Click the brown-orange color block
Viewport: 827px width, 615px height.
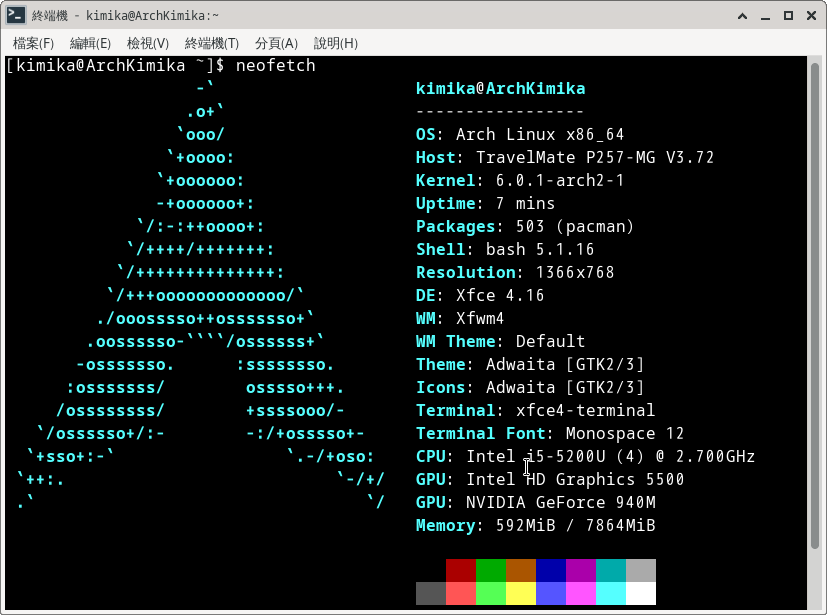pyautogui.click(x=521, y=570)
